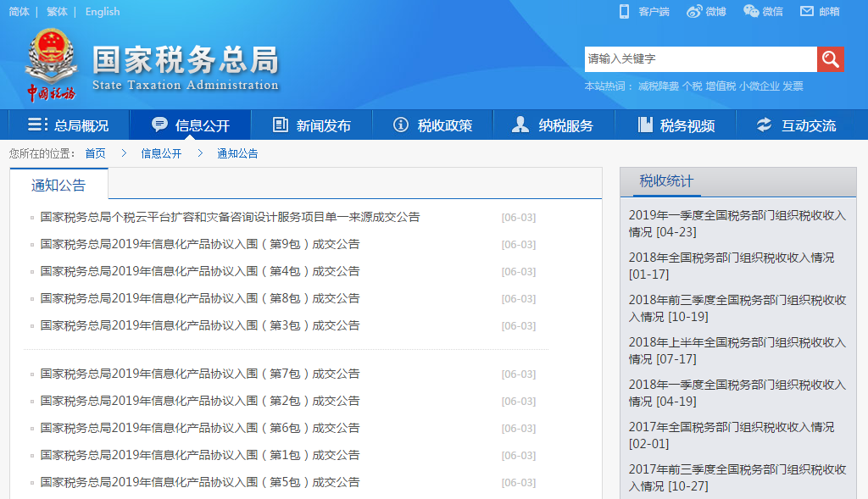Click 首页 in the breadcrumb
868x499 pixels.
(95, 153)
